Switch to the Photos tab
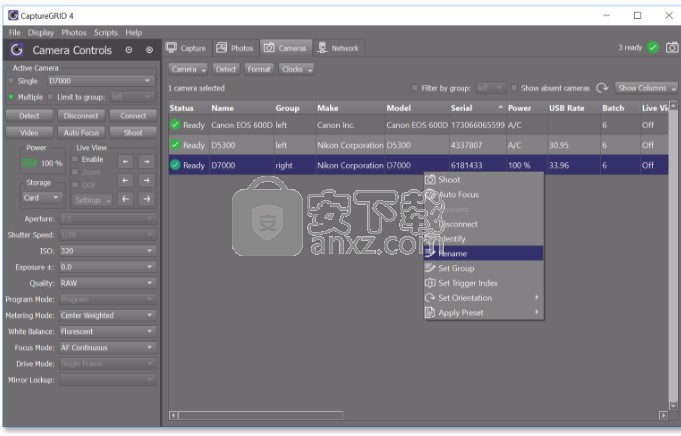681x436 pixels. pyautogui.click(x=235, y=48)
